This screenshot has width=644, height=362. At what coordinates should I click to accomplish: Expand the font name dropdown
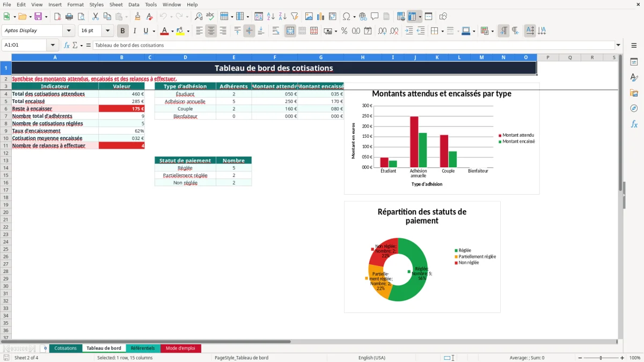[69, 31]
